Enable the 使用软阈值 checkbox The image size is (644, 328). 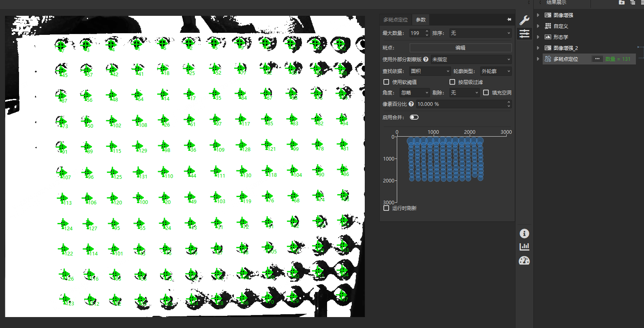pyautogui.click(x=386, y=82)
